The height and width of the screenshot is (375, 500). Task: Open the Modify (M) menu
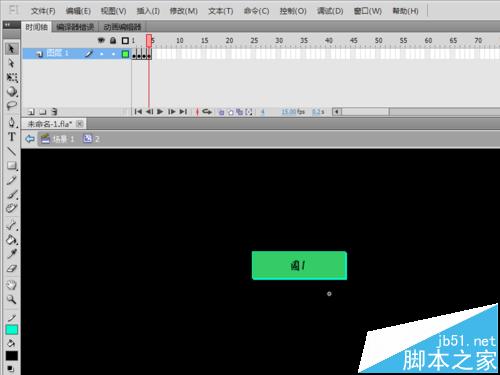184,11
